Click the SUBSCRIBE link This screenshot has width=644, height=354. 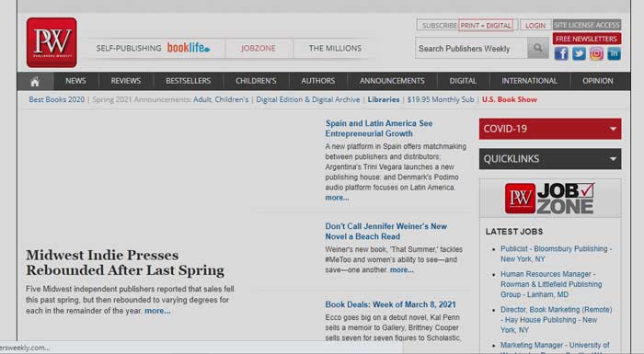pyautogui.click(x=440, y=26)
